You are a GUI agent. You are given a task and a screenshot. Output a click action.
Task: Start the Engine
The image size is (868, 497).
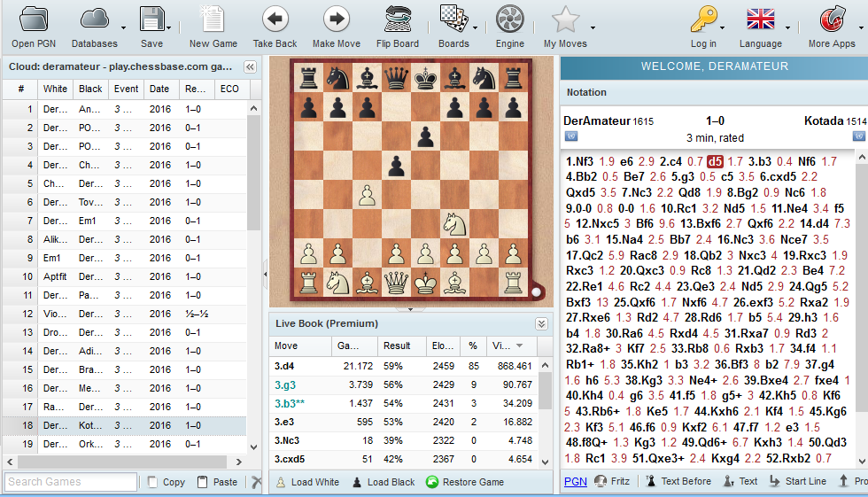point(510,27)
